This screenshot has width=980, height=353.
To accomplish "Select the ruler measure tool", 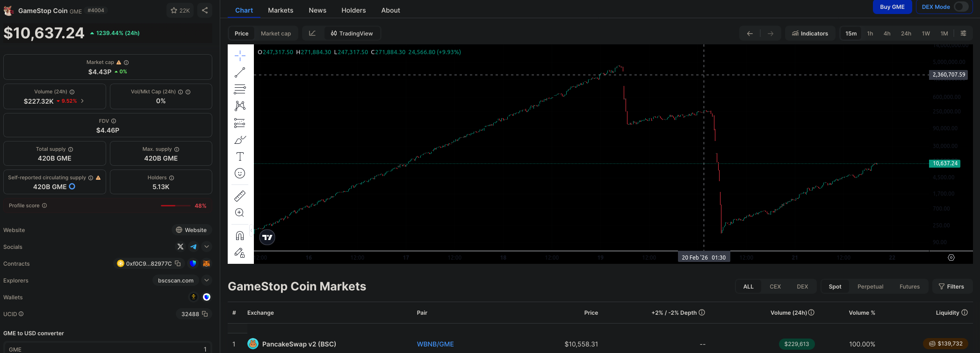I will pos(240,196).
